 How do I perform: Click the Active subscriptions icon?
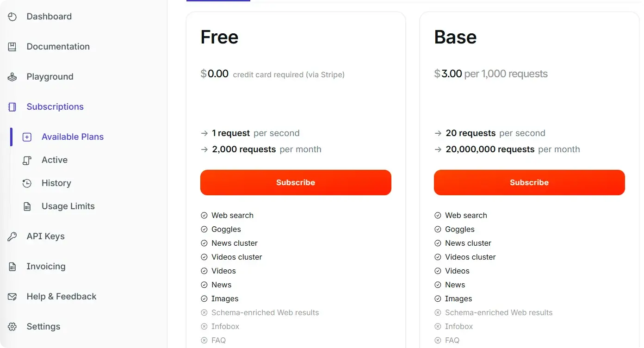pos(27,160)
